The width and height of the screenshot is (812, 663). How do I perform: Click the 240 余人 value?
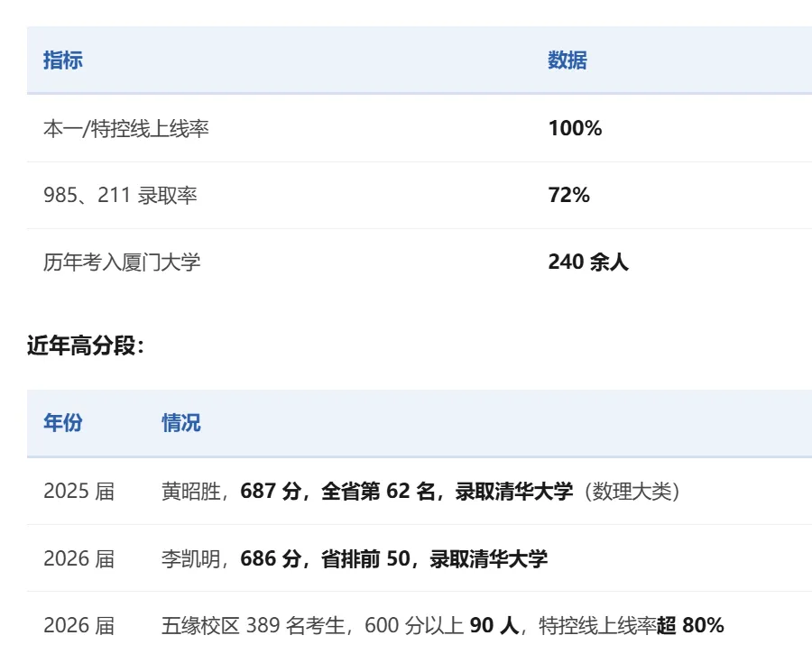click(x=588, y=262)
